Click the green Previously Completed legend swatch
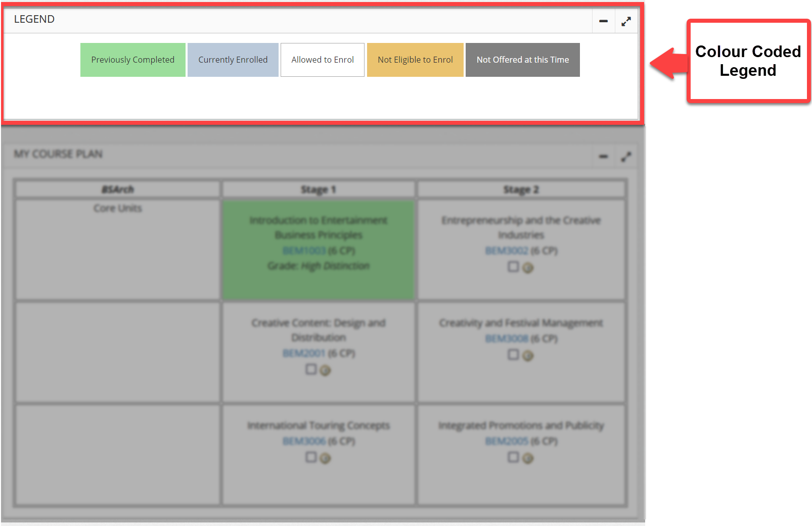Viewport: 812px width, 526px height. click(133, 60)
